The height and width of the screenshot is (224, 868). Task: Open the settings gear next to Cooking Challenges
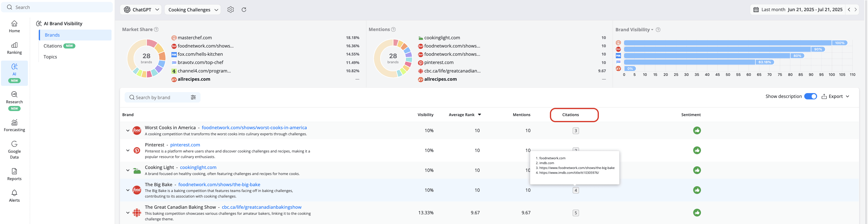tap(231, 10)
